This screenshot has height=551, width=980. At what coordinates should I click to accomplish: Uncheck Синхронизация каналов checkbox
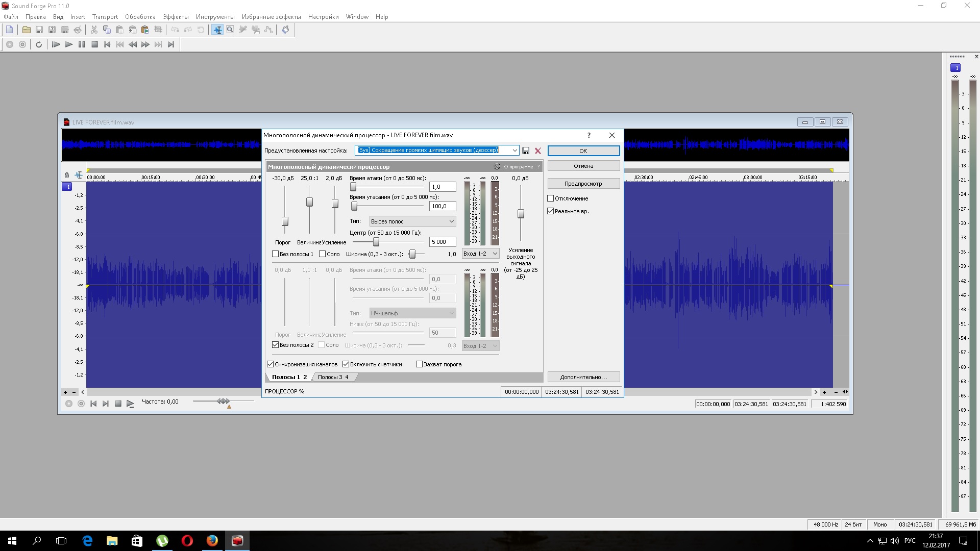click(x=271, y=364)
